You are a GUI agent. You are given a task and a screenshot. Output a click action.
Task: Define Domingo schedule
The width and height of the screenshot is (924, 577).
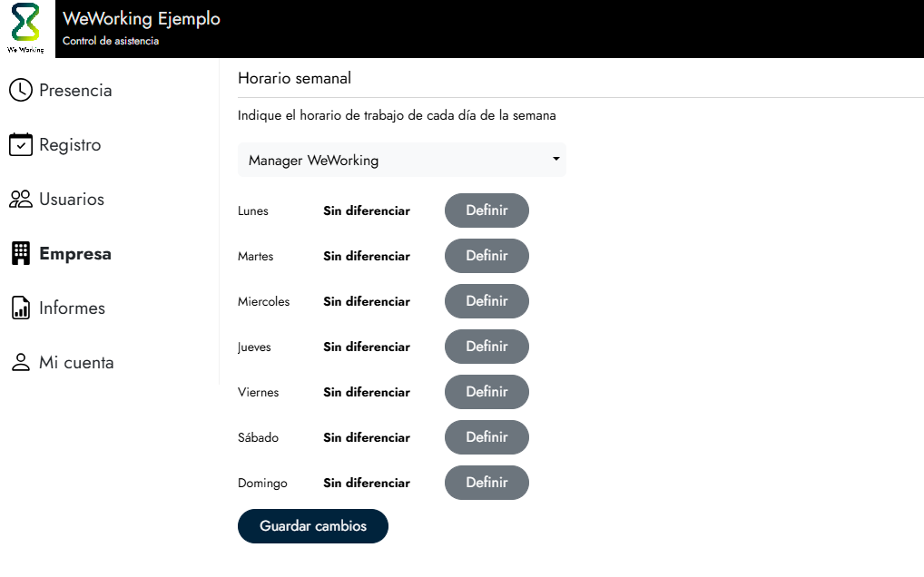click(x=487, y=483)
